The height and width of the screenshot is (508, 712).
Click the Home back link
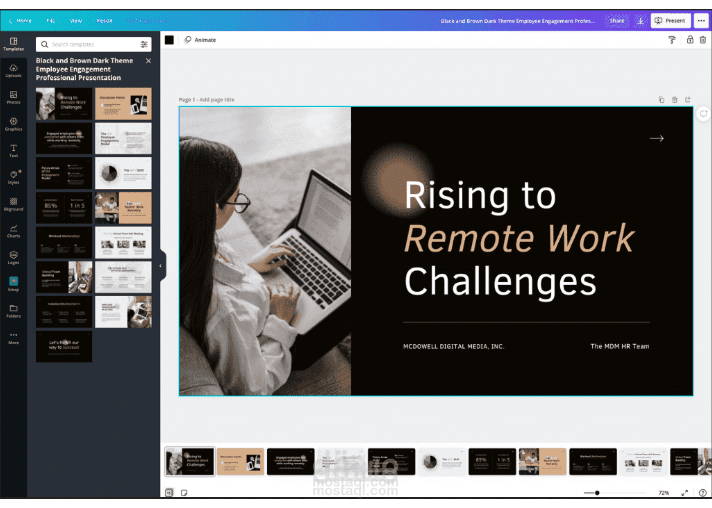(x=20, y=20)
